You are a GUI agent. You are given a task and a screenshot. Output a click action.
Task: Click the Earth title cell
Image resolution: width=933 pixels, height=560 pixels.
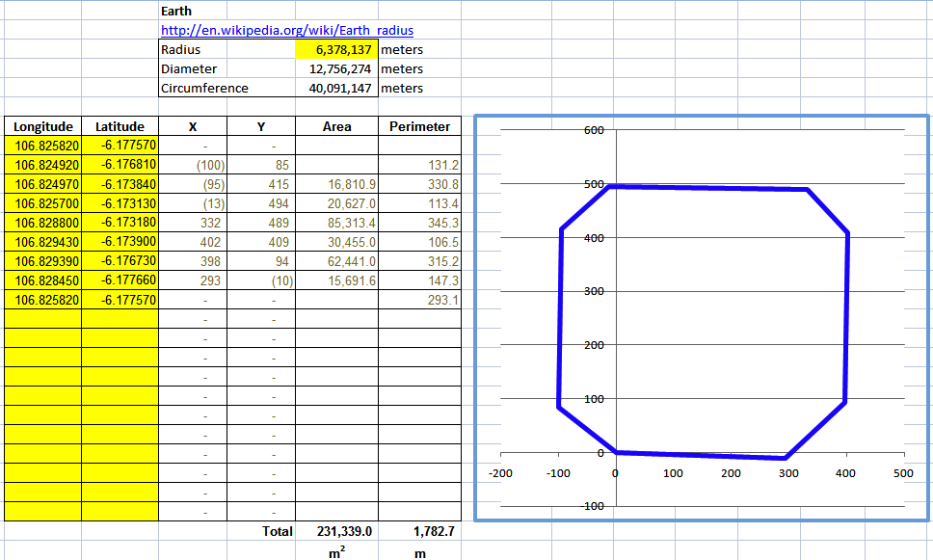[173, 11]
